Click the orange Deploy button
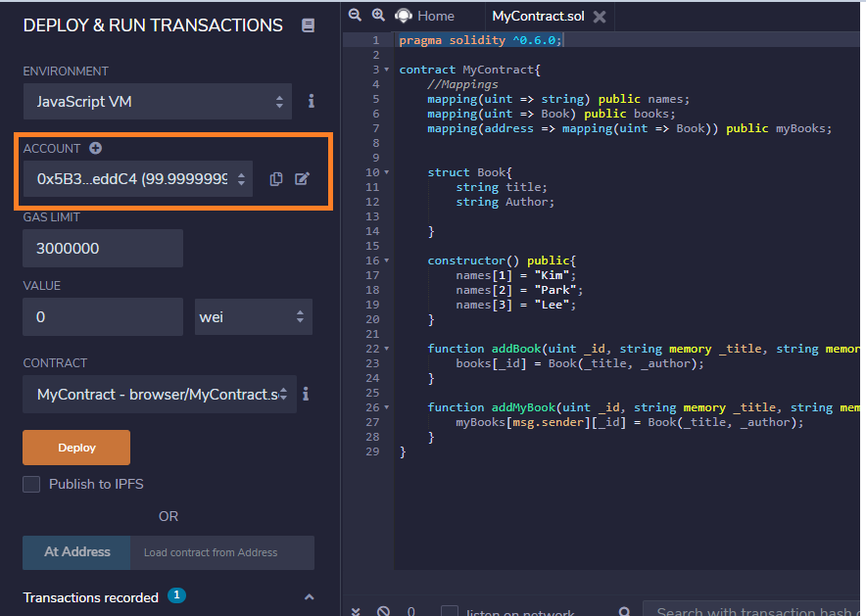Viewport: 866px width, 616px height. pyautogui.click(x=76, y=448)
